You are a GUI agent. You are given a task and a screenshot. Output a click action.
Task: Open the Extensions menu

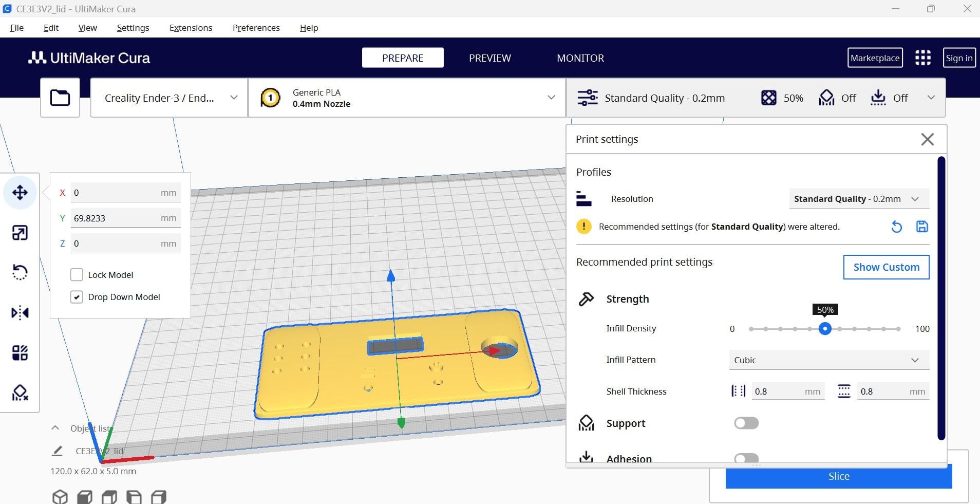click(191, 28)
